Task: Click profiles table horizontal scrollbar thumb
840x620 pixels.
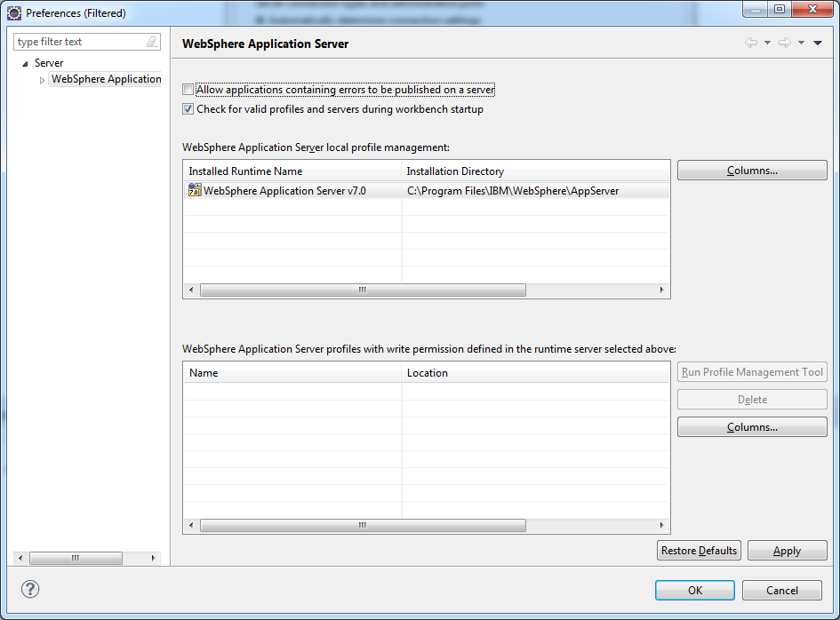Action: tap(363, 525)
